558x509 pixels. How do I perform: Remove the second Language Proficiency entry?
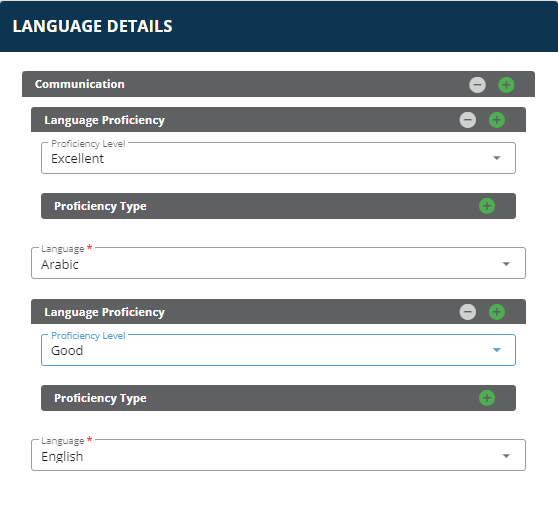click(468, 312)
